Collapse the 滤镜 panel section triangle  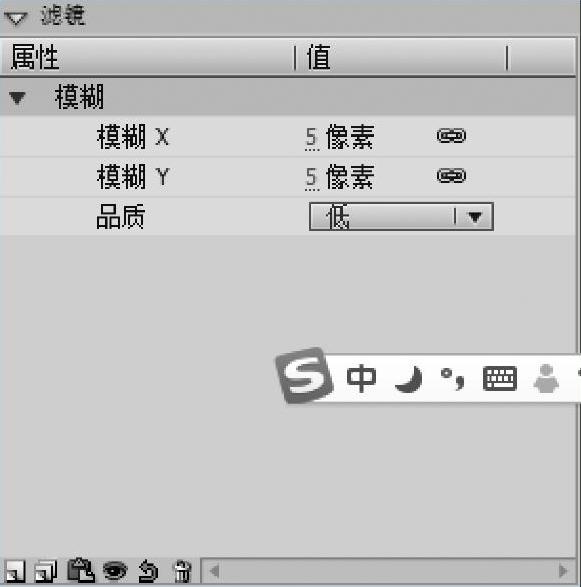15,18
